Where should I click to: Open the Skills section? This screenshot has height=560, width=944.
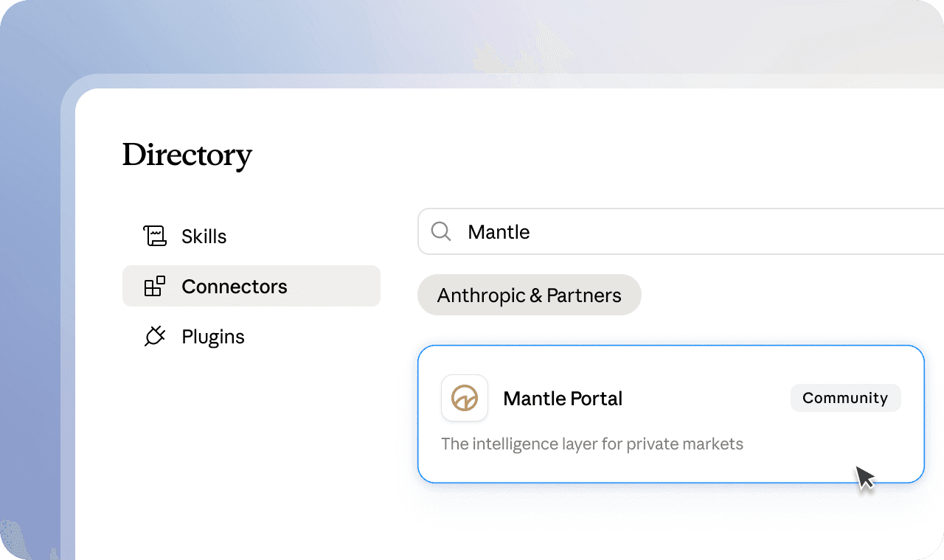pyautogui.click(x=251, y=236)
